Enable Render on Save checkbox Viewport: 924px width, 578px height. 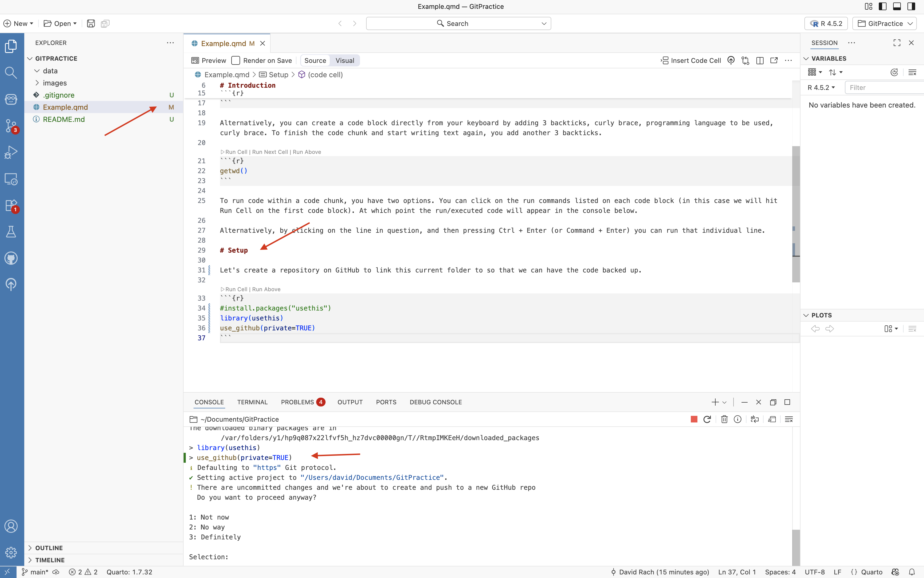click(236, 60)
